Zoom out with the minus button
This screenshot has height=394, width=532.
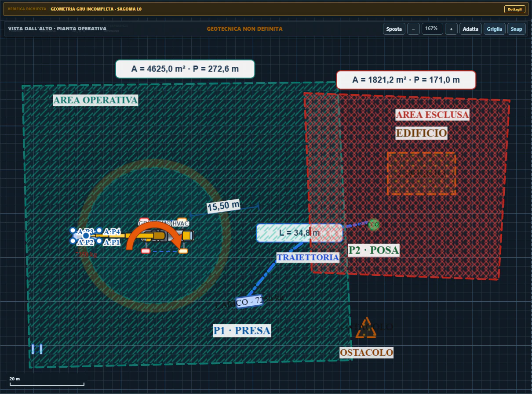[413, 29]
